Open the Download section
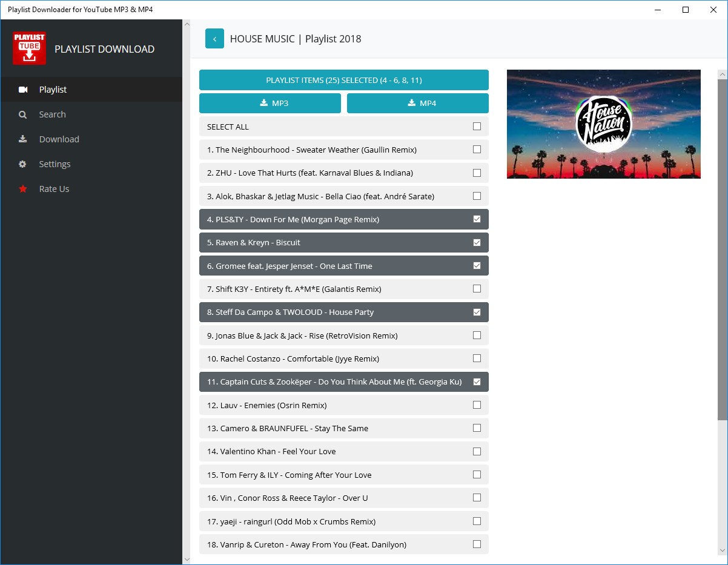The image size is (728, 565). (91, 139)
